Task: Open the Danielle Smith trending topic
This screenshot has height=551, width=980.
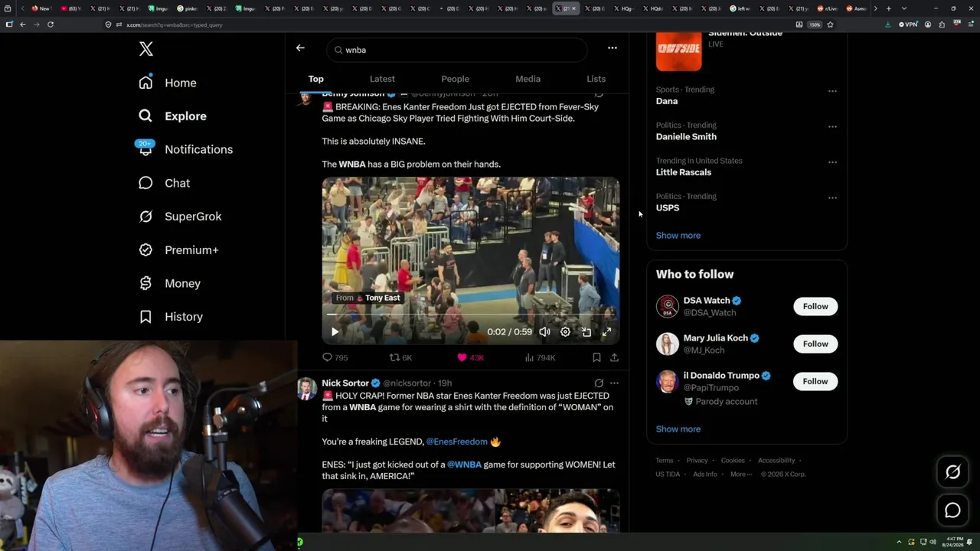Action: pos(686,137)
